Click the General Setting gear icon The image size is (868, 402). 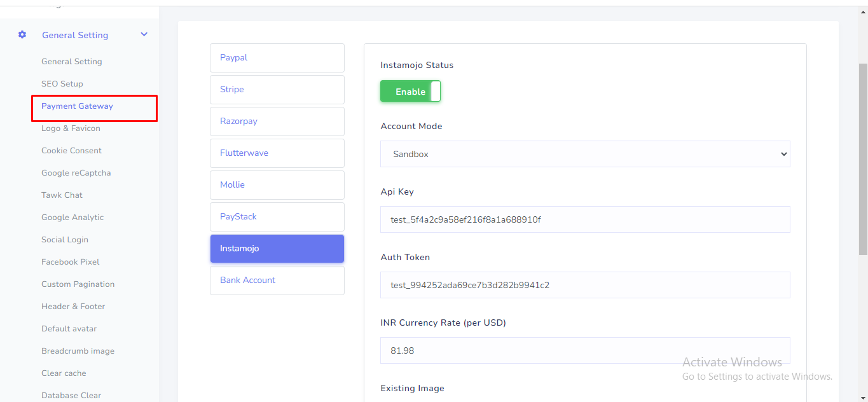click(x=22, y=35)
